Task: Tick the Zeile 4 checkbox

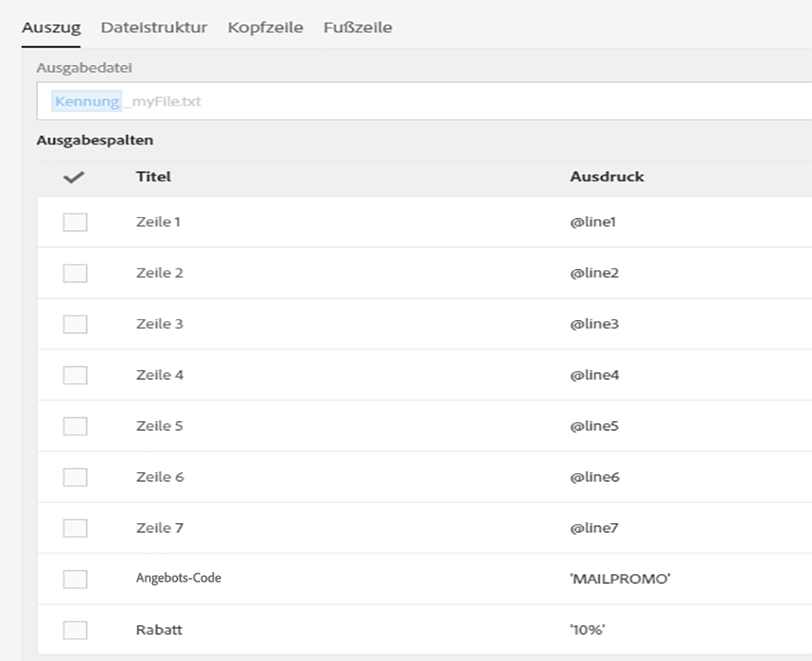Action: (x=75, y=376)
